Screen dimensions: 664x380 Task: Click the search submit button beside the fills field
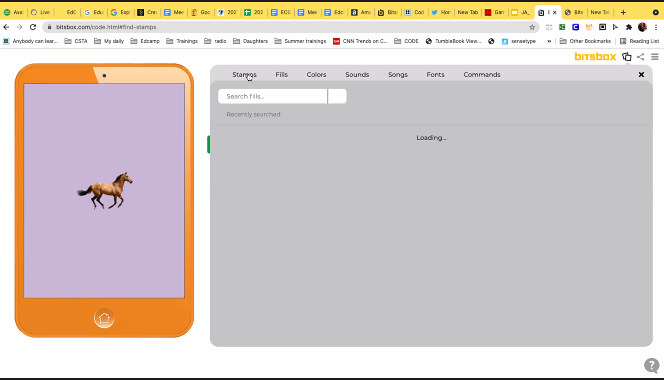tap(337, 96)
